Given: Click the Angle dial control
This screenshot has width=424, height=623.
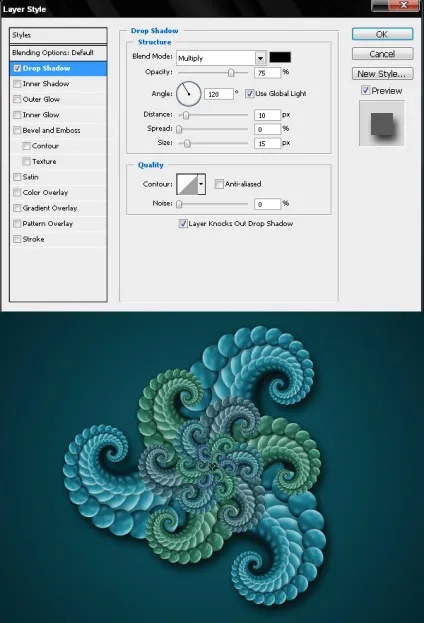Looking at the screenshot, I should (x=188, y=94).
